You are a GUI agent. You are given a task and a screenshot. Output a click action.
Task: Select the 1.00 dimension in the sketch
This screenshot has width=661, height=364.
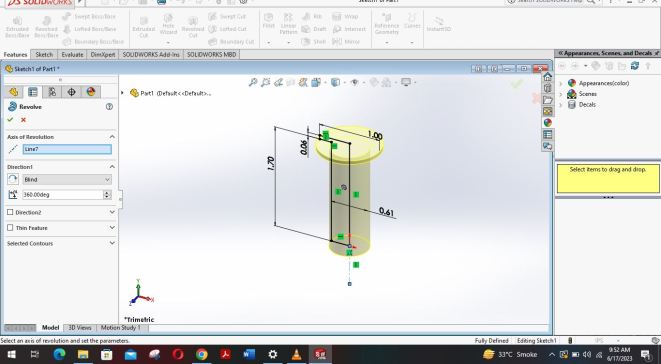coord(375,136)
